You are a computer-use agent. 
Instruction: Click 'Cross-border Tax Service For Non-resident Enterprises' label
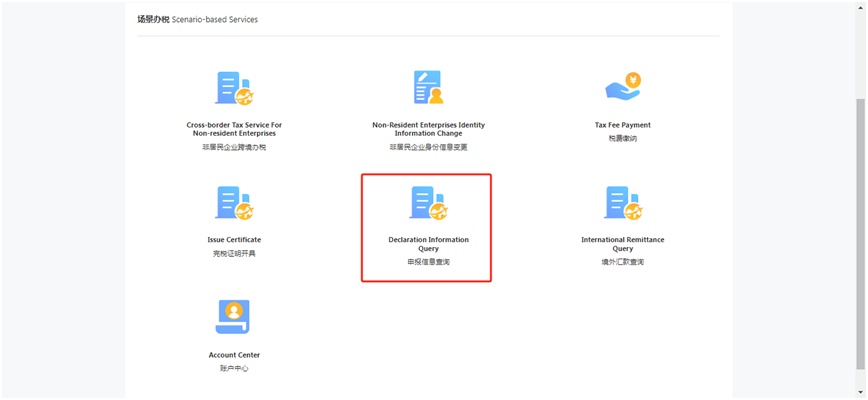234,129
